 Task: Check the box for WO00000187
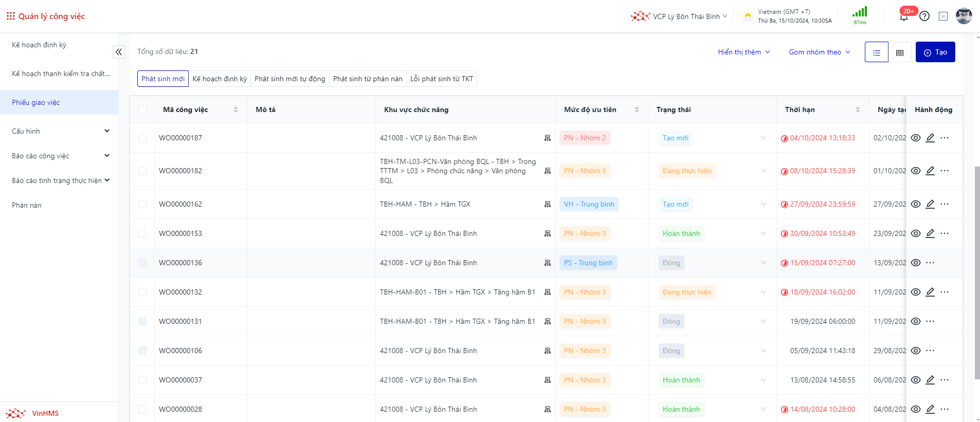pyautogui.click(x=142, y=138)
